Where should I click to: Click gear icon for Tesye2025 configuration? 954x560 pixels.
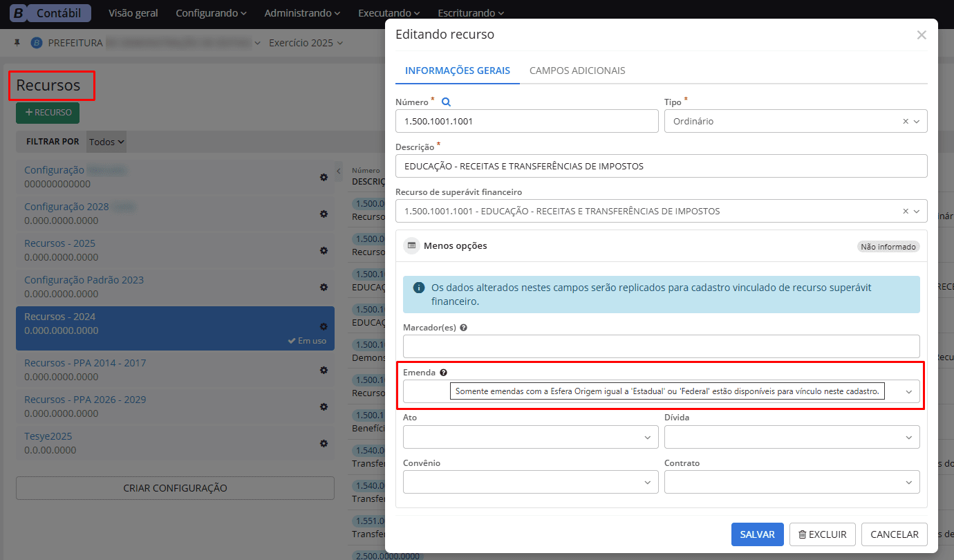coord(324,443)
